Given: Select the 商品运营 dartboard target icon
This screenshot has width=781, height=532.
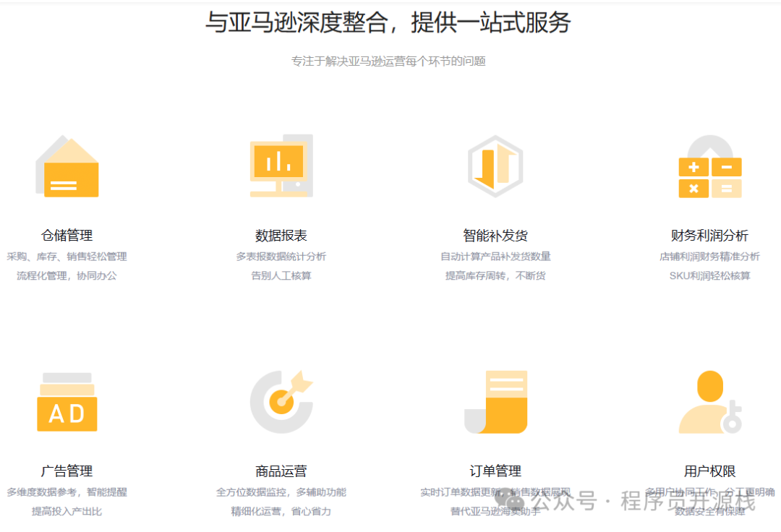Looking at the screenshot, I should click(x=281, y=402).
